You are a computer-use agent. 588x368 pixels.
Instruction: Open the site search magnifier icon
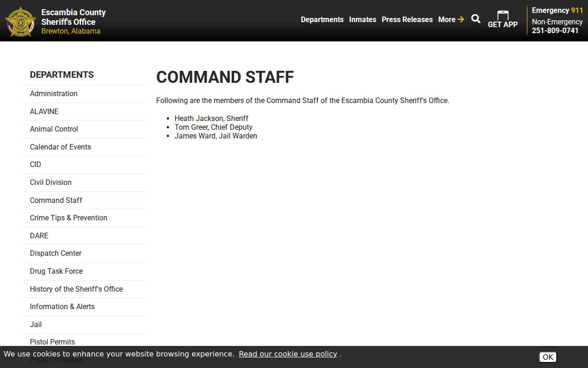476,19
